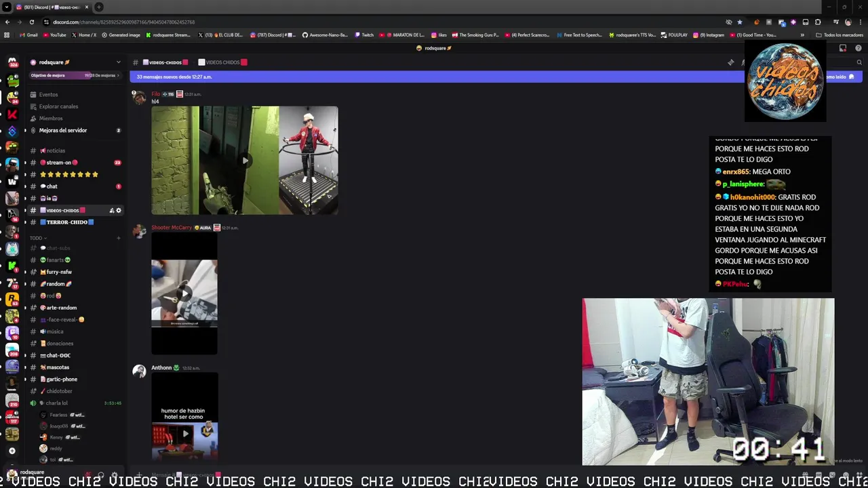This screenshot has width=868, height=488.
Task: Open Chrome profile avatar
Action: 848,22
